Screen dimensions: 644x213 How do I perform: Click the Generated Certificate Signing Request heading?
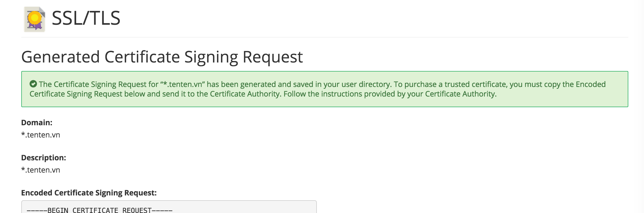coord(162,57)
